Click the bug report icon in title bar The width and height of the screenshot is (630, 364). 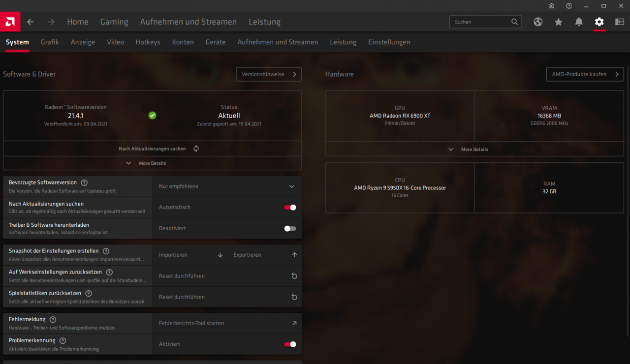(552, 6)
